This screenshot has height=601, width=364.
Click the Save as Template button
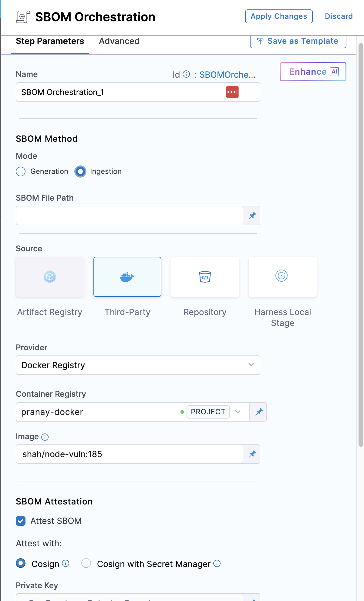click(298, 41)
